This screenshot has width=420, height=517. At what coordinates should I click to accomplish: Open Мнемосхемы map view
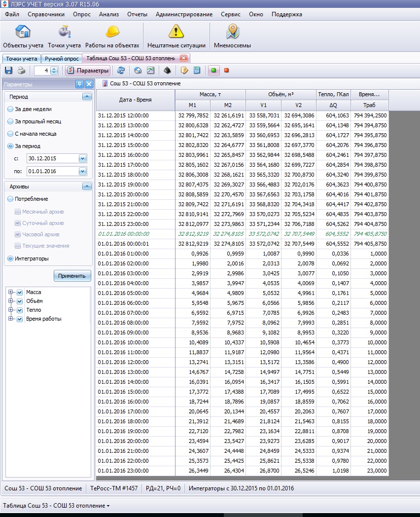pyautogui.click(x=232, y=37)
